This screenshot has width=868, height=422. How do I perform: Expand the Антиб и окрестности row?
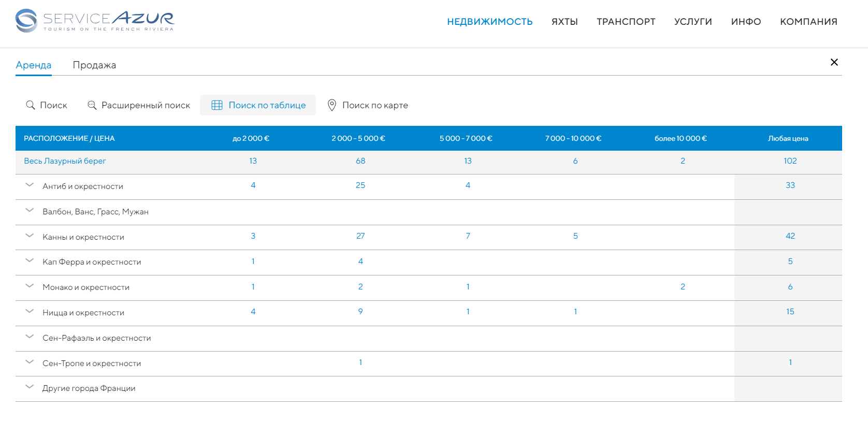coord(30,185)
